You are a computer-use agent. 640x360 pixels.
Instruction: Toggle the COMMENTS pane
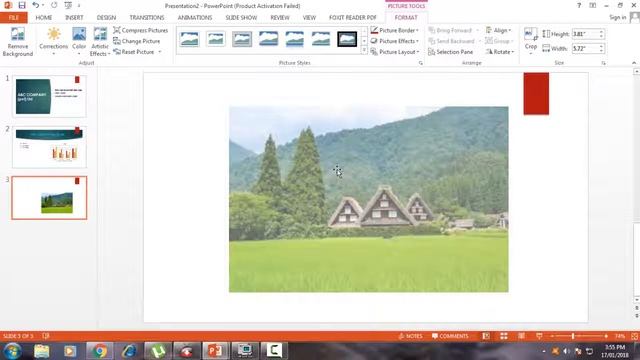click(450, 336)
